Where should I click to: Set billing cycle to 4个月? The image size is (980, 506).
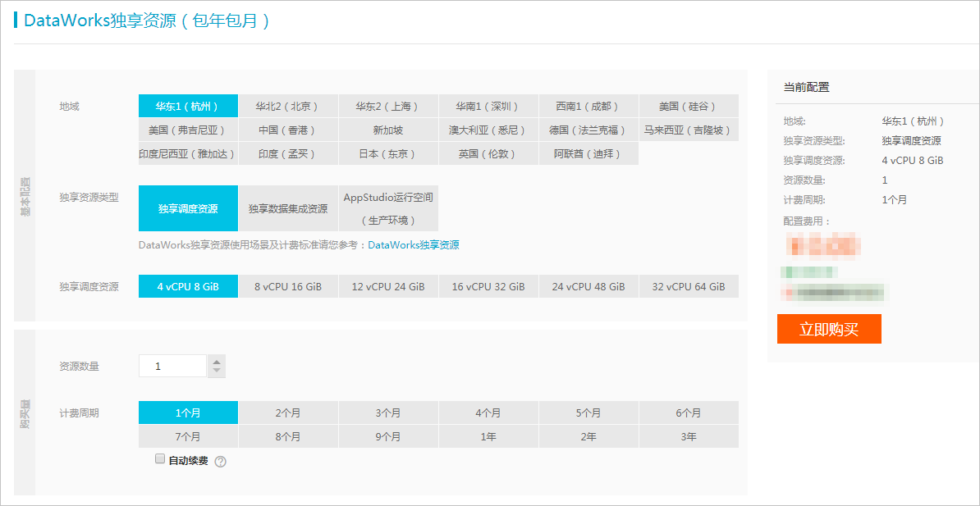click(x=488, y=413)
